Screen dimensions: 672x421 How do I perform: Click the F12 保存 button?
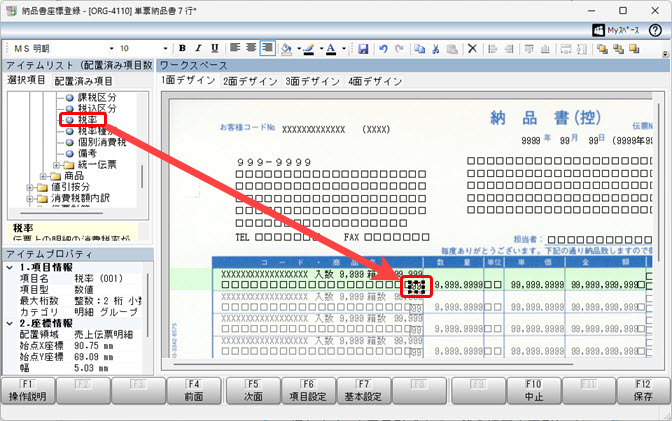click(x=643, y=391)
